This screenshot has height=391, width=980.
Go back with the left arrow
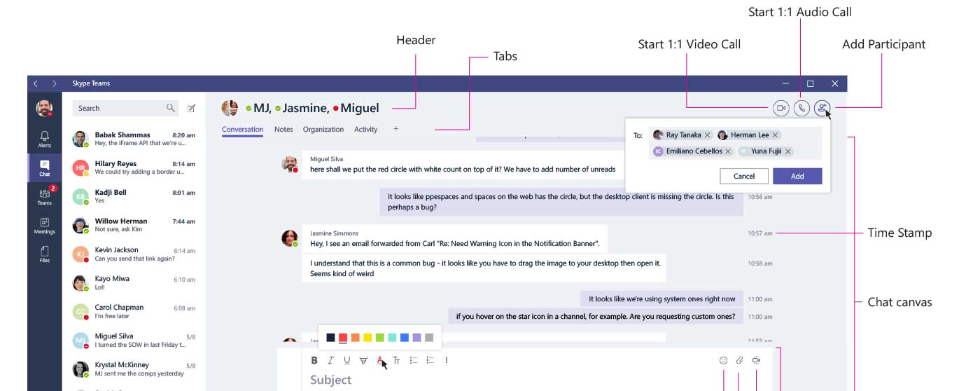pyautogui.click(x=36, y=83)
